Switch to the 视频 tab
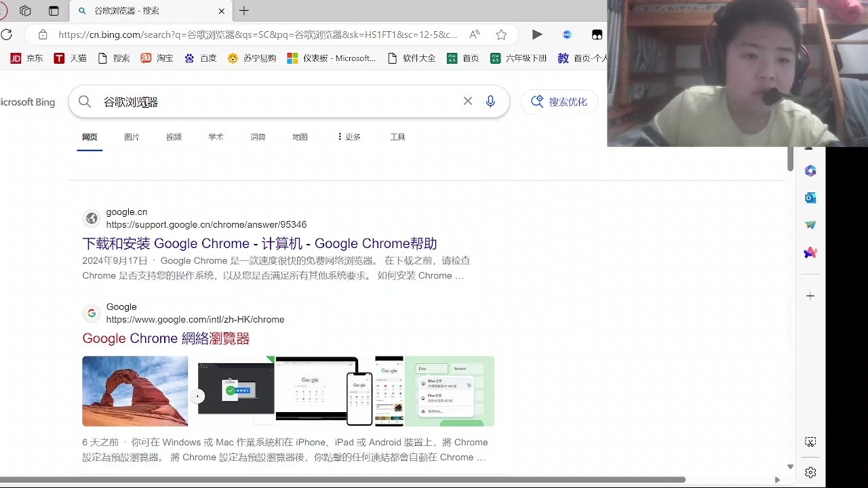 coord(174,137)
